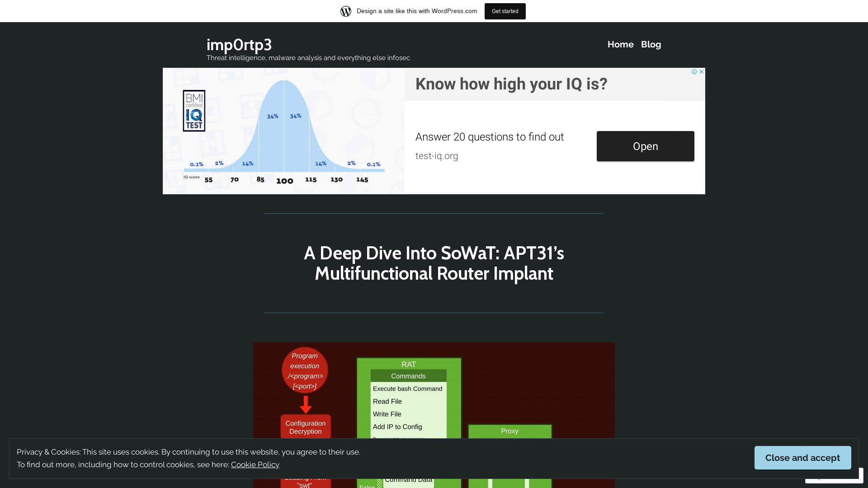Open the Blog menu item
The width and height of the screenshot is (868, 488).
(651, 44)
